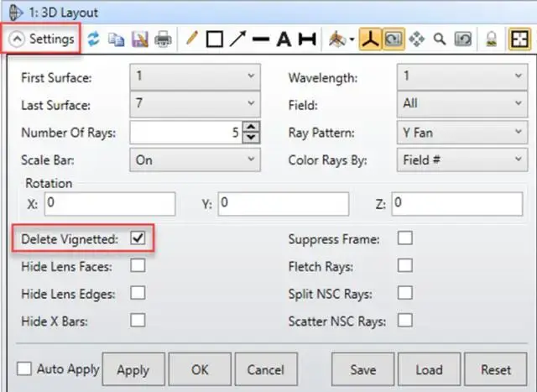537x392 pixels.
Task: Select the text annotation A tool
Action: click(284, 39)
